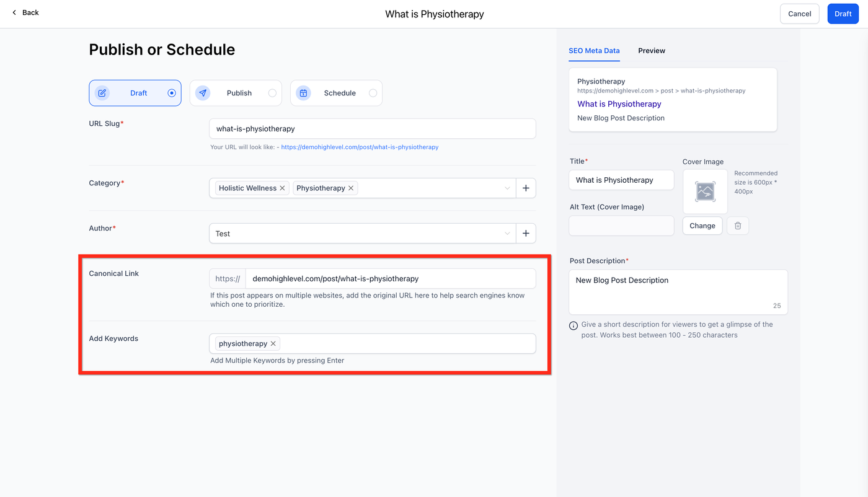Remove the physiotherapy keyword tag

tap(273, 344)
